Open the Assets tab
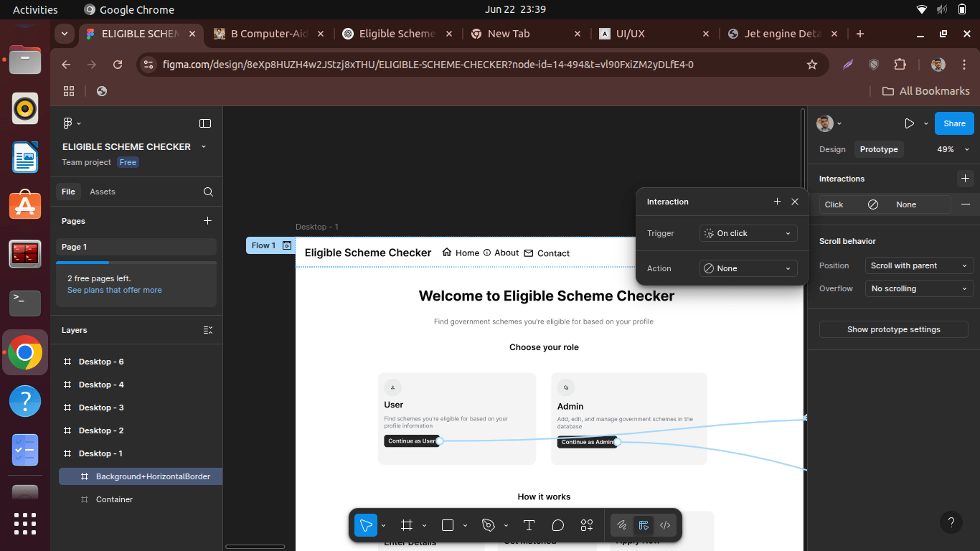Viewport: 980px width, 551px height. click(103, 192)
